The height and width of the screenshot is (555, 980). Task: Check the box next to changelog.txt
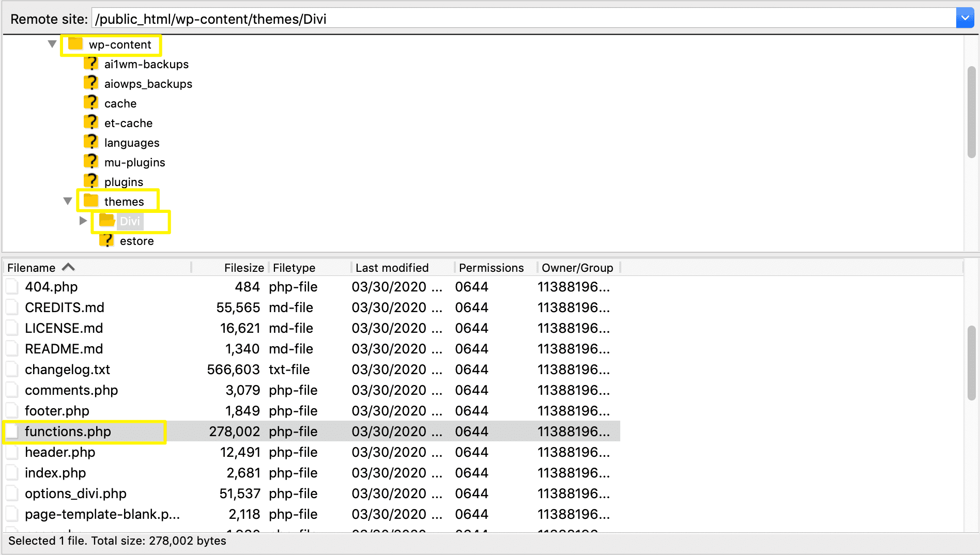pos(12,369)
